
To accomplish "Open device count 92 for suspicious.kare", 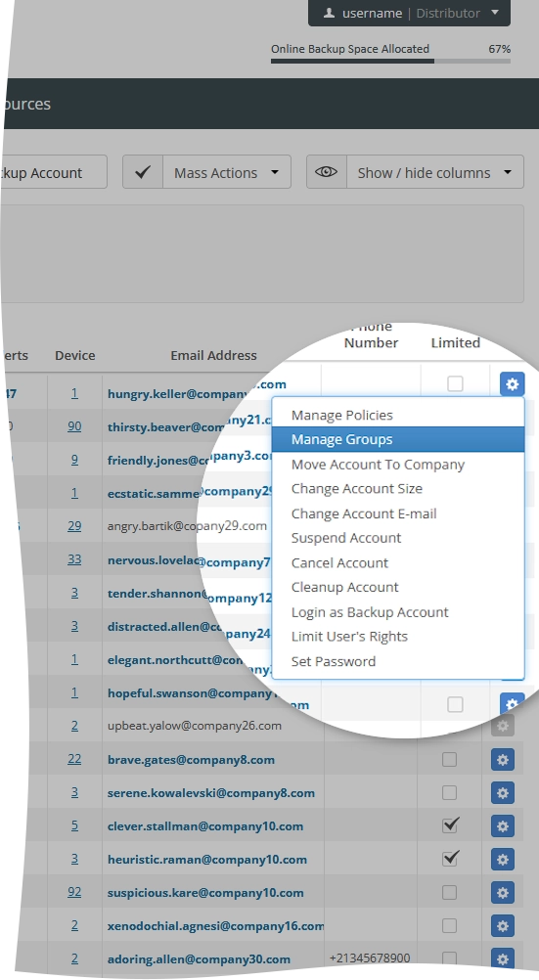I will coord(74,892).
